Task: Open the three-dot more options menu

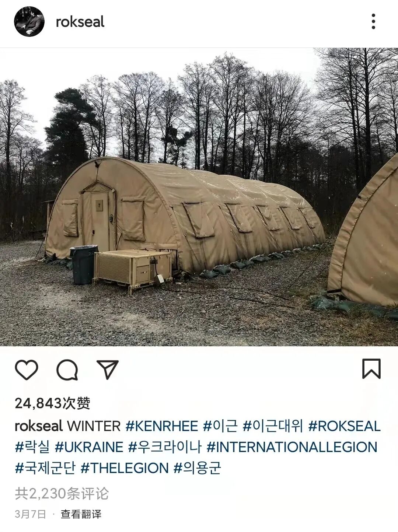Action: 373,22
